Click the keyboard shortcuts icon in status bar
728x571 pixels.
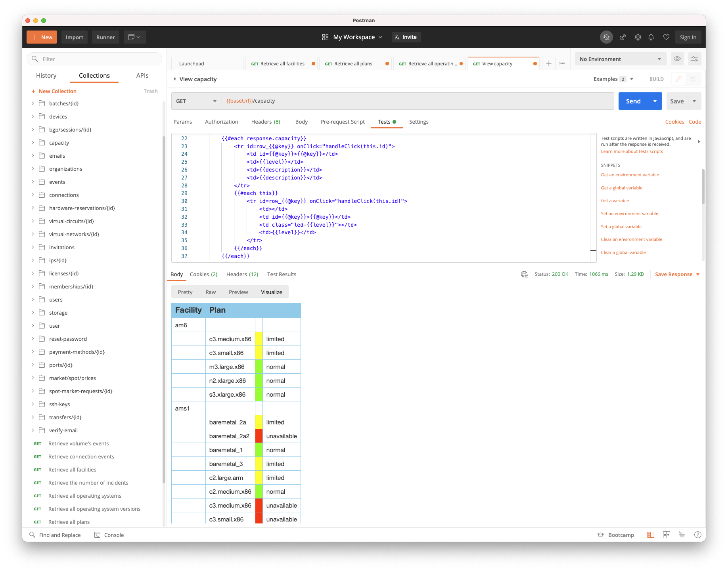click(x=682, y=535)
